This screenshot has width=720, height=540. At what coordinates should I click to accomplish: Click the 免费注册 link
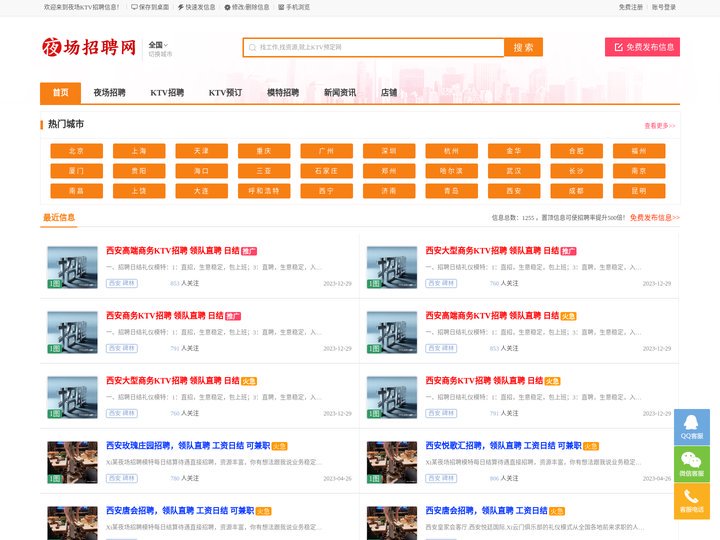(x=630, y=7)
